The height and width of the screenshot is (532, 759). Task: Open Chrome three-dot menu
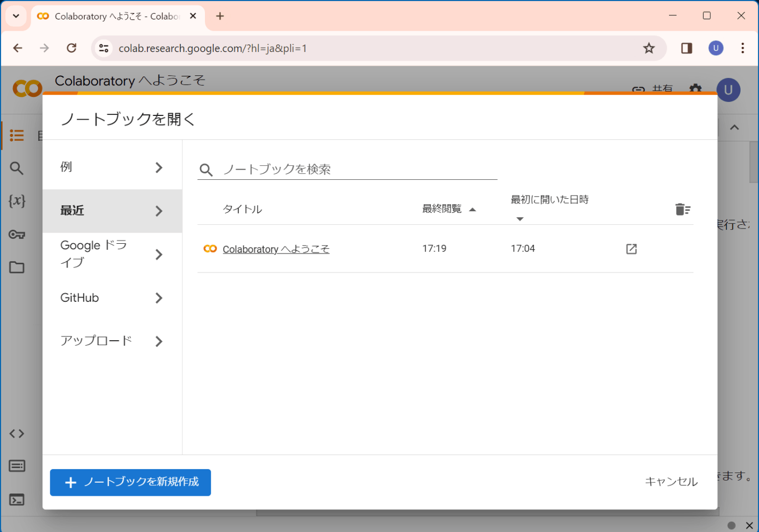pos(743,48)
